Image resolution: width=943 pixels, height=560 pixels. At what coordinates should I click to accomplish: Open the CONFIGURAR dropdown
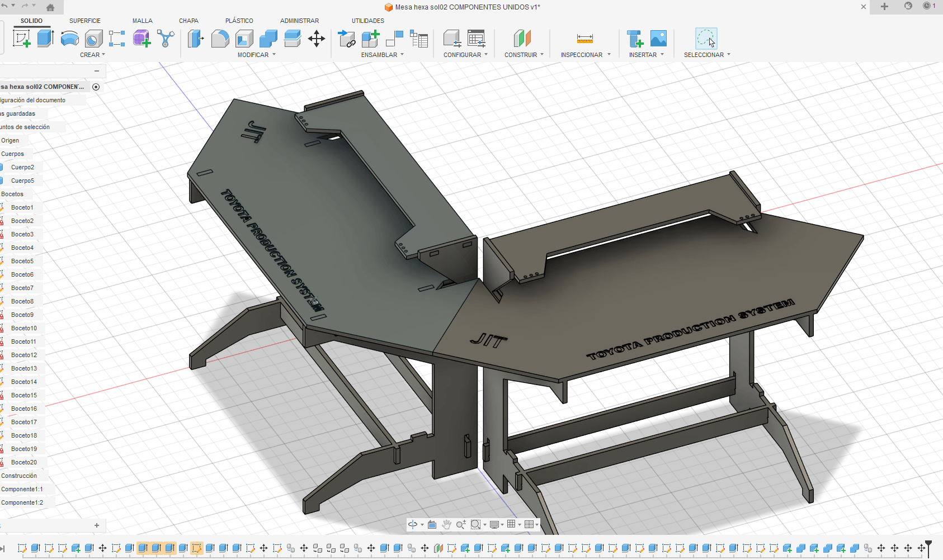click(466, 55)
